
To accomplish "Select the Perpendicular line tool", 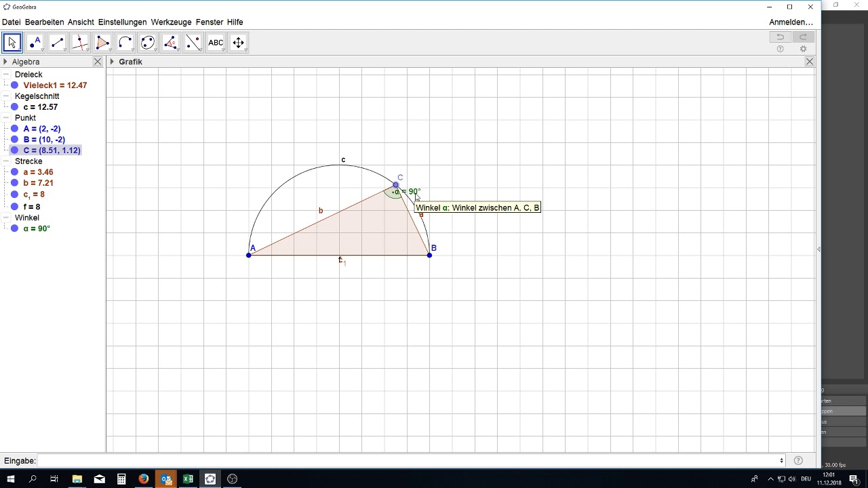I will click(80, 43).
